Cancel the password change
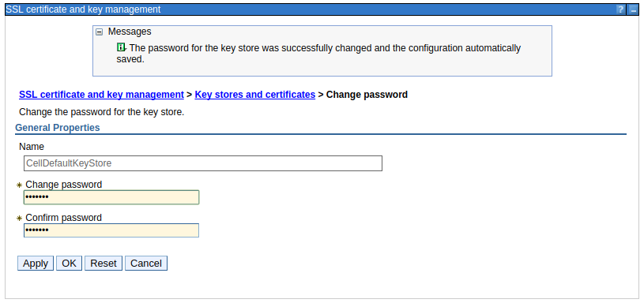This screenshot has height=303, width=644. [x=146, y=264]
